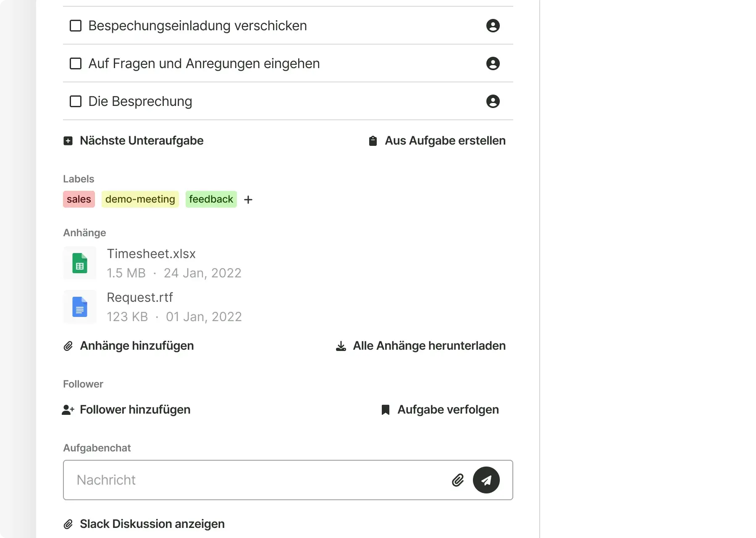Open Slack Diskussion anzeigen link

144,524
